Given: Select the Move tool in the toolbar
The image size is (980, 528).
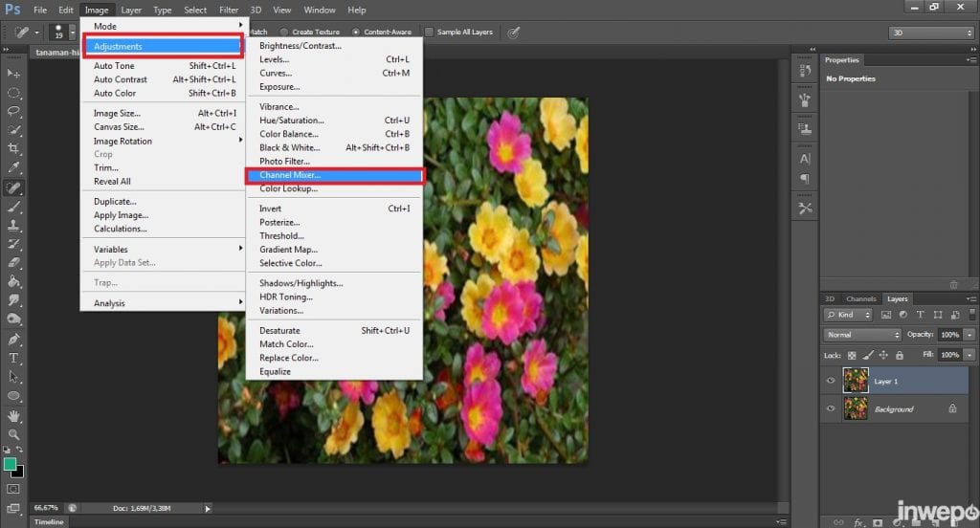Looking at the screenshot, I should (13, 74).
